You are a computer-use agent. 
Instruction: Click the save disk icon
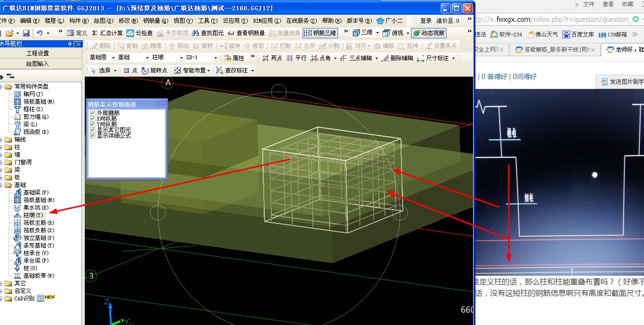coord(26,33)
